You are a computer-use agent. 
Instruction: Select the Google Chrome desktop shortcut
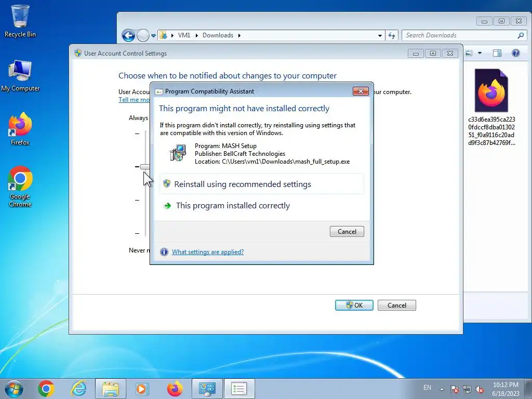pos(20,187)
